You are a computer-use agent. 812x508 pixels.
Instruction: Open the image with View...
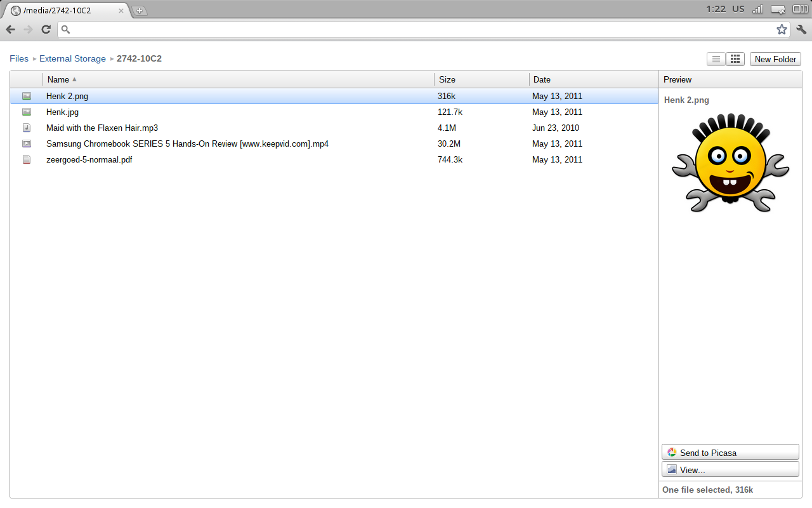pos(730,469)
